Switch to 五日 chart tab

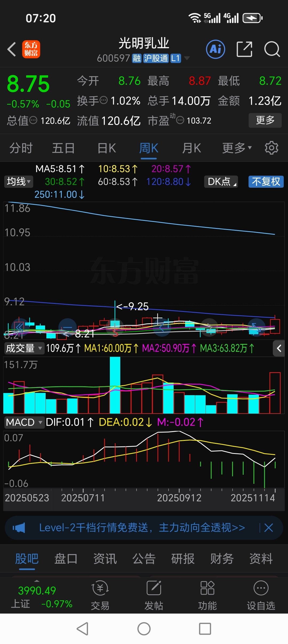(x=63, y=148)
